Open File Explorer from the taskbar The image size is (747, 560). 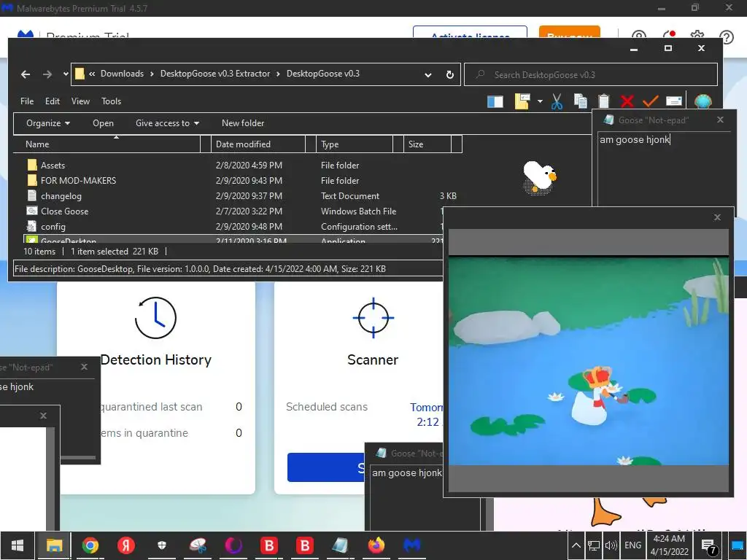point(54,545)
